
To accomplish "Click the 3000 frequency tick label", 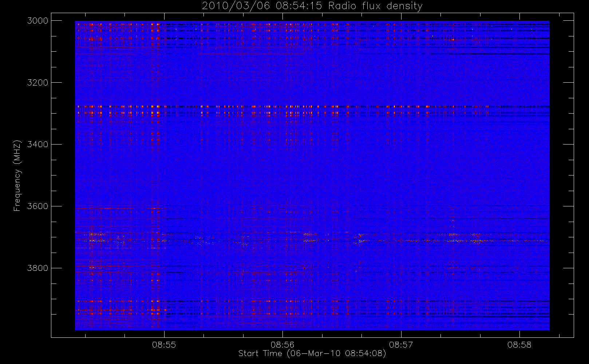I will coord(38,21).
